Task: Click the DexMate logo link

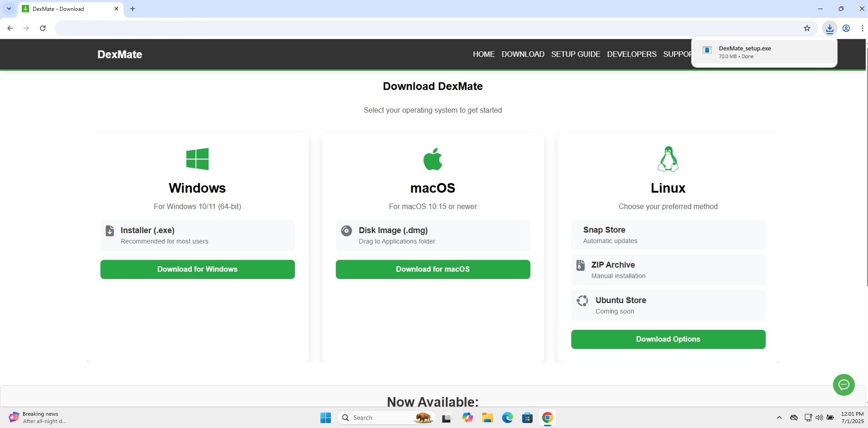Action: pyautogui.click(x=120, y=54)
